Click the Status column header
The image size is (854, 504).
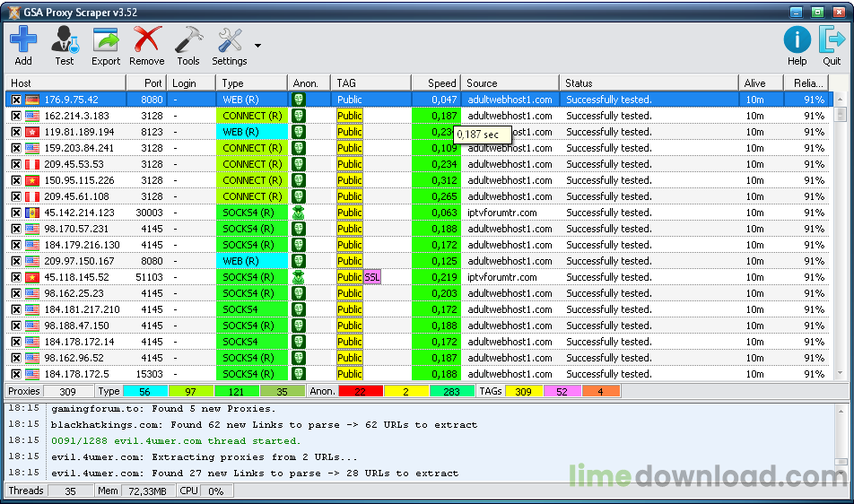tap(649, 83)
